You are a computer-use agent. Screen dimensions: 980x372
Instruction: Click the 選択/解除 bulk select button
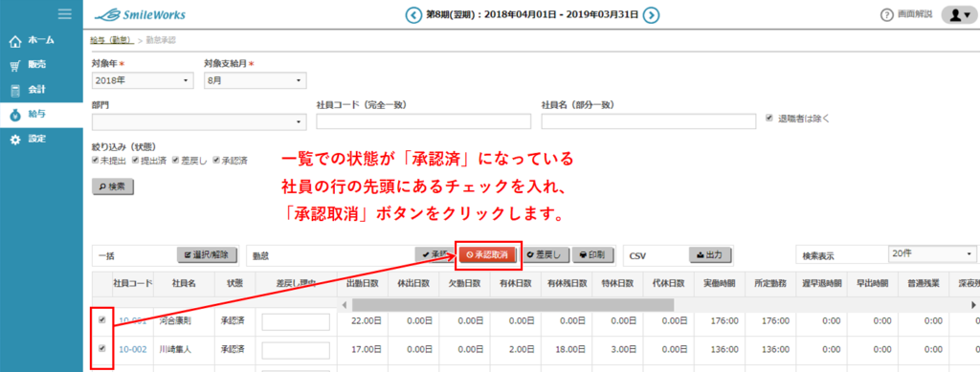(207, 254)
